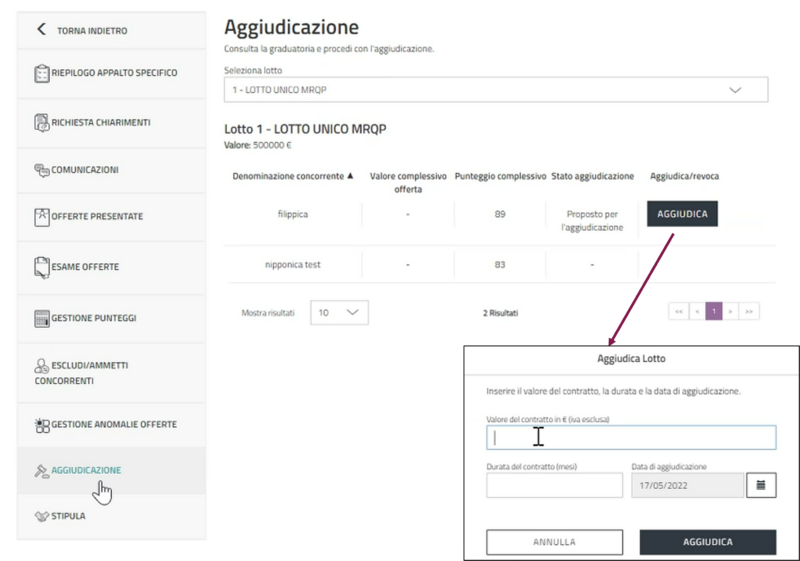
Task: Open Comunicazioni chat icon
Action: tap(42, 171)
